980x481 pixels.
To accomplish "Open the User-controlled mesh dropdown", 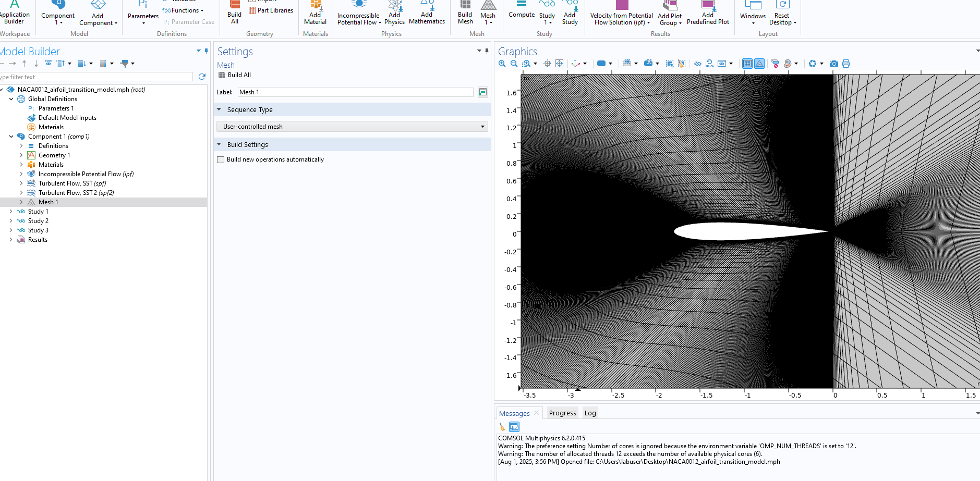I will point(352,127).
